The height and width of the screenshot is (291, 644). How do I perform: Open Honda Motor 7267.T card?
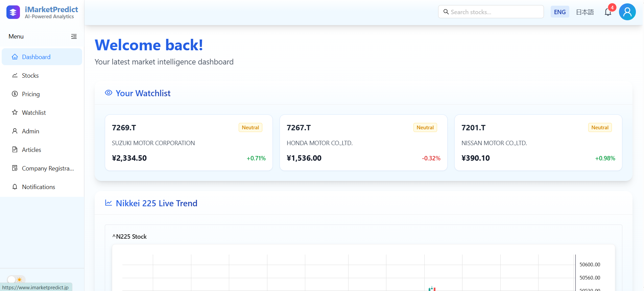tap(363, 143)
